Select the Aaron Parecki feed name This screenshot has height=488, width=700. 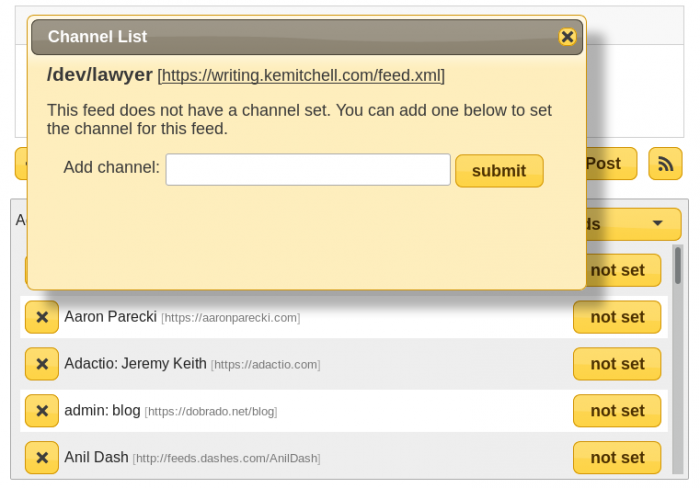pyautogui.click(x=110, y=317)
